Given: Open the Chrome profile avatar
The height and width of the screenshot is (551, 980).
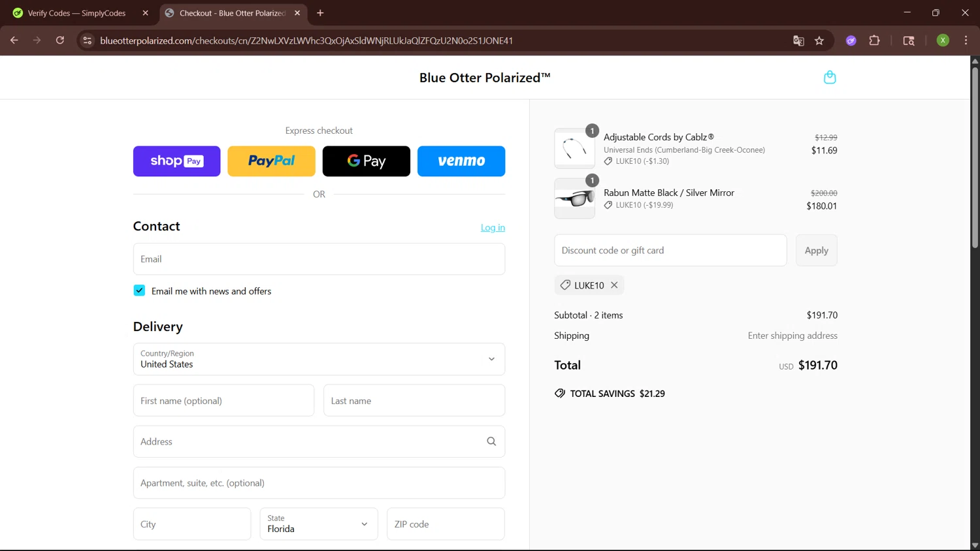Looking at the screenshot, I should coord(943,40).
